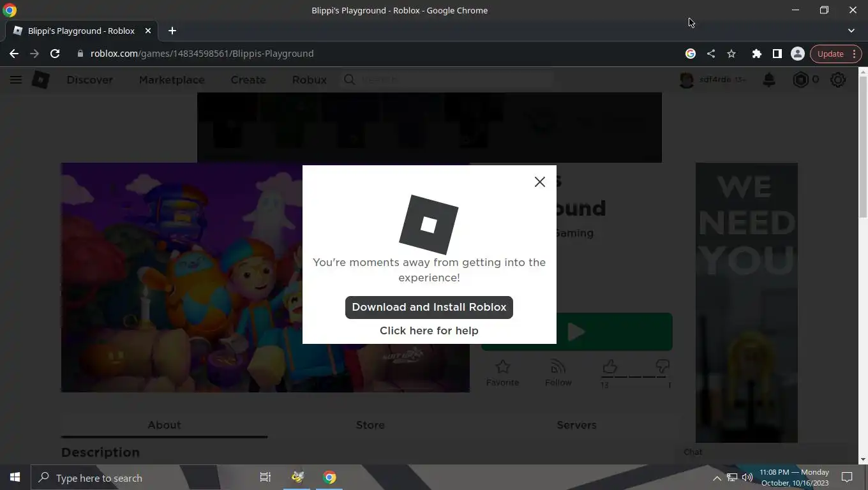
Task: Bookmark this tab with the star
Action: 731,54
